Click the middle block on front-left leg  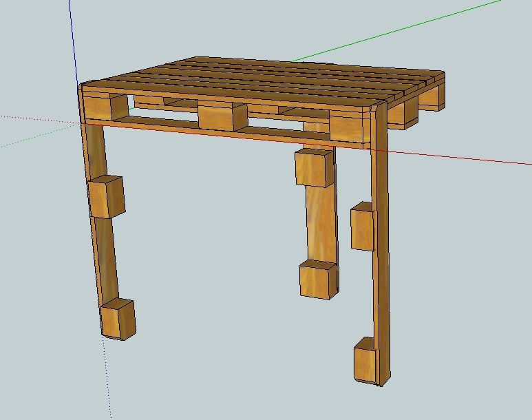click(107, 197)
